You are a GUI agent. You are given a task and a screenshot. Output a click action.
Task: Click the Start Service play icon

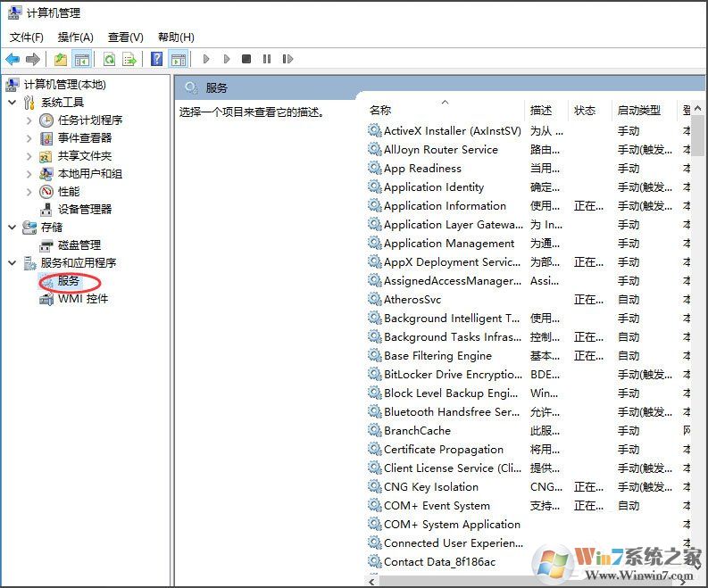[206, 59]
